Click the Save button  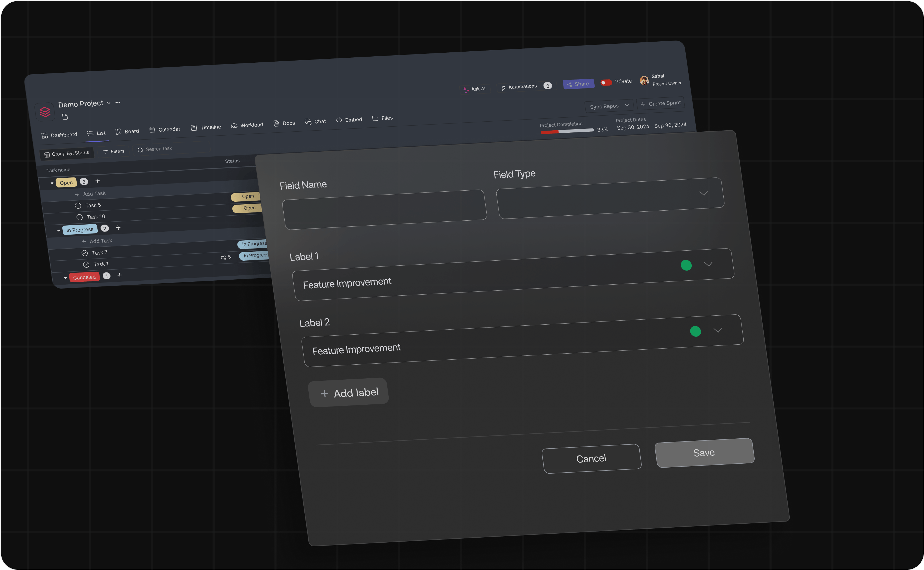(x=704, y=453)
